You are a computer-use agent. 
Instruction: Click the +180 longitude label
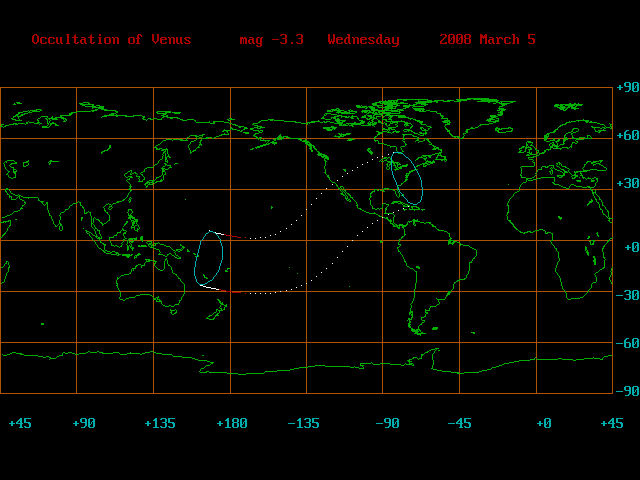point(232,423)
